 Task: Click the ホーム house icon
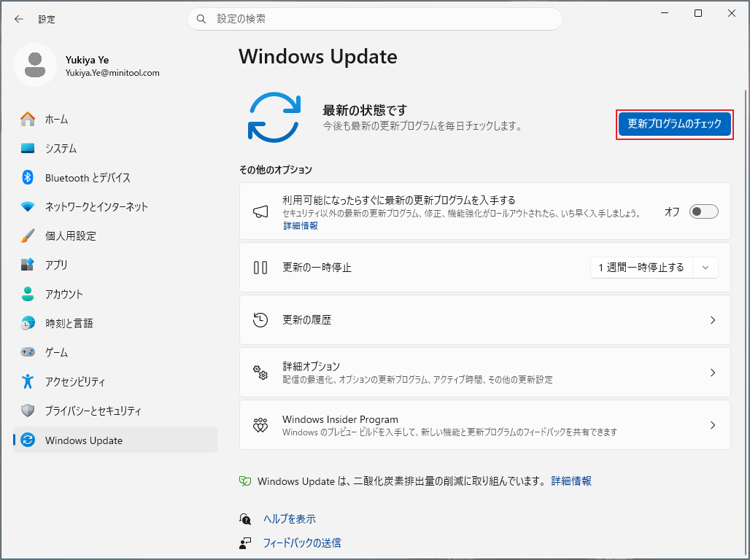pyautogui.click(x=28, y=119)
